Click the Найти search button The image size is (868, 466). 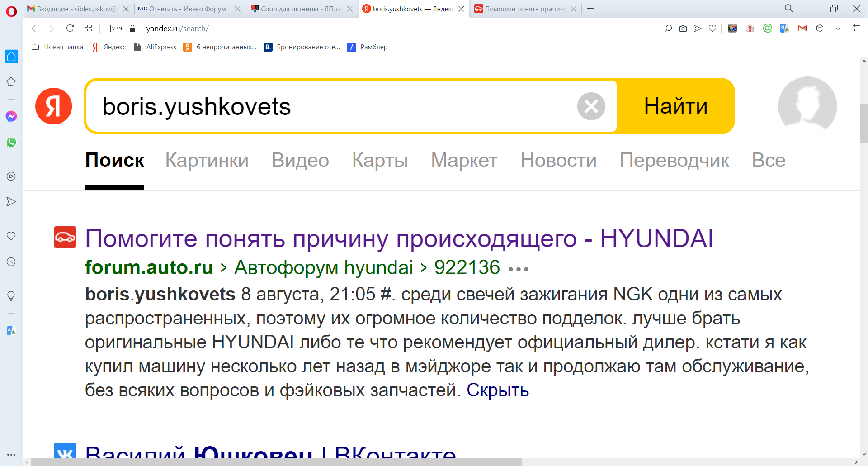(676, 106)
